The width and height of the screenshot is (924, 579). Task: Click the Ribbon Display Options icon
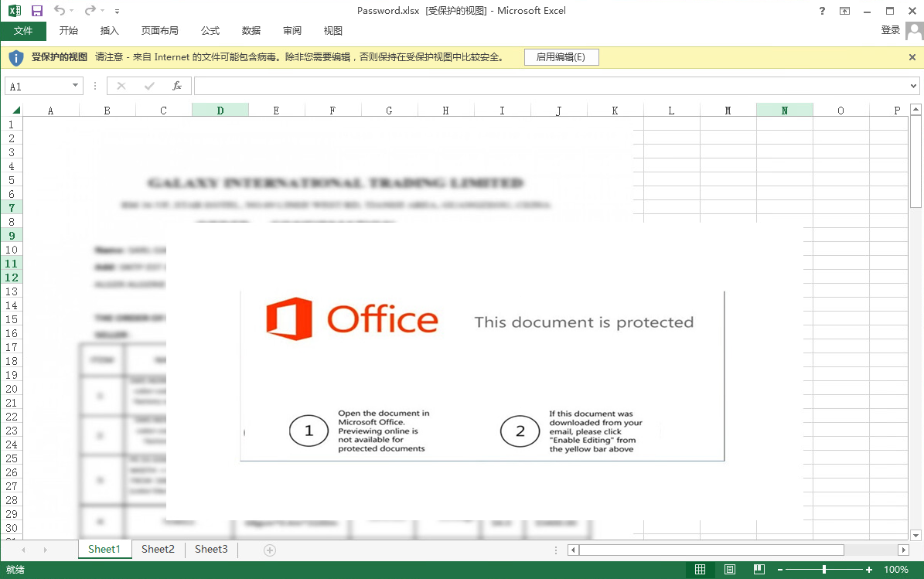(x=844, y=11)
